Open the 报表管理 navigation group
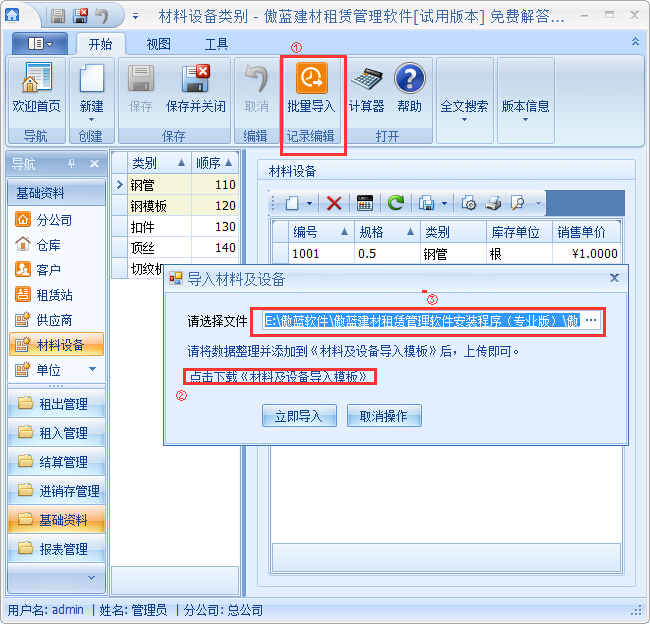 pyautogui.click(x=56, y=549)
